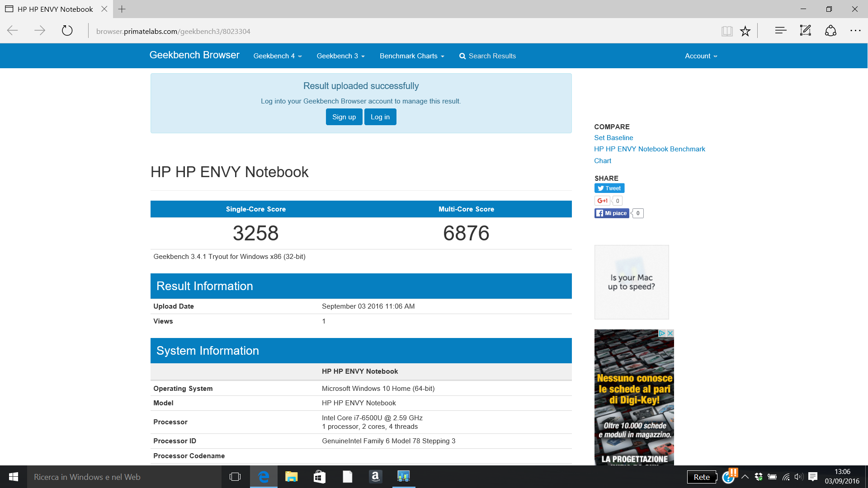
Task: Go back to the previous page
Action: [13, 31]
